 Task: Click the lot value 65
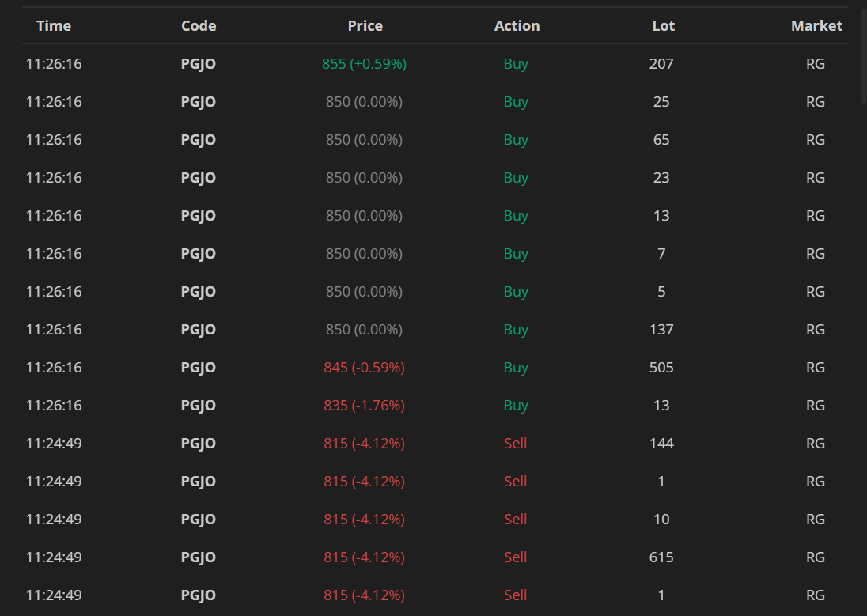point(661,140)
